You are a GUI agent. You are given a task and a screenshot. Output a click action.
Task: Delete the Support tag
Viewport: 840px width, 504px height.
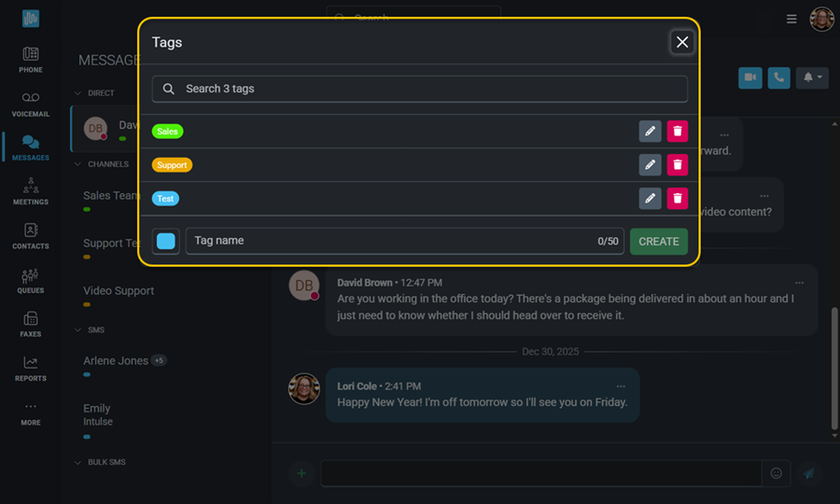(678, 165)
